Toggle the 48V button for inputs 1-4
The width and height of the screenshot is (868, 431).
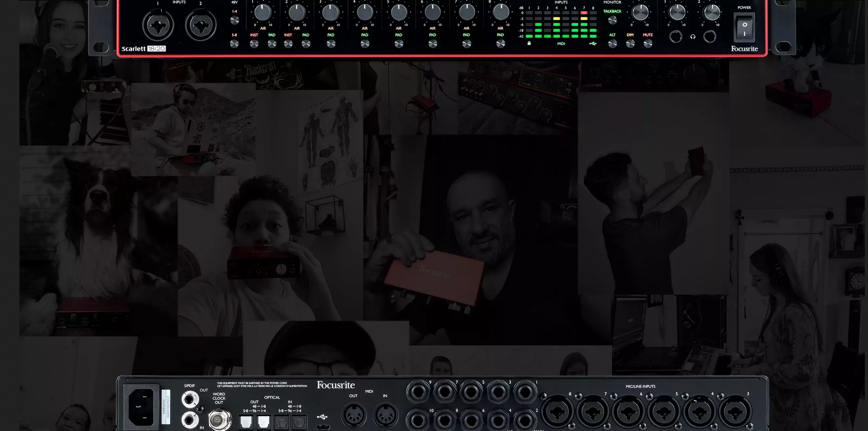point(235,20)
